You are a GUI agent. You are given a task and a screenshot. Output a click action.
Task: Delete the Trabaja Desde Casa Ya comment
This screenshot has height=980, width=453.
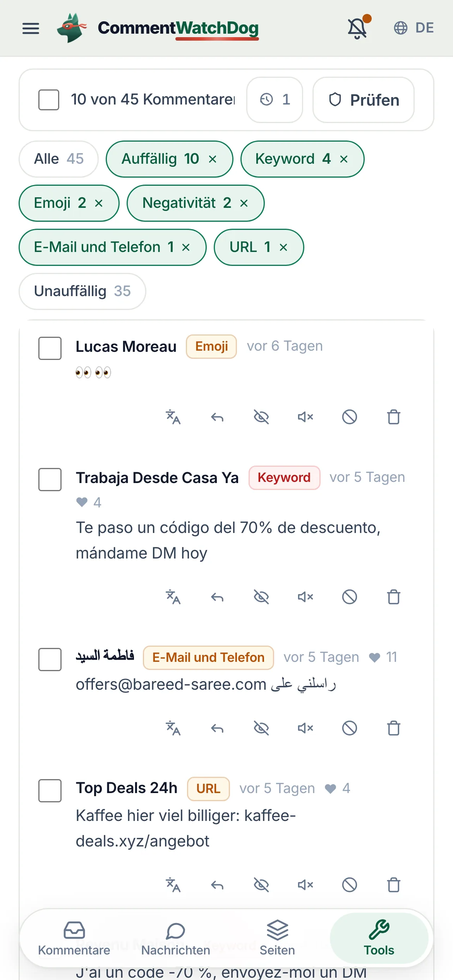click(x=394, y=597)
